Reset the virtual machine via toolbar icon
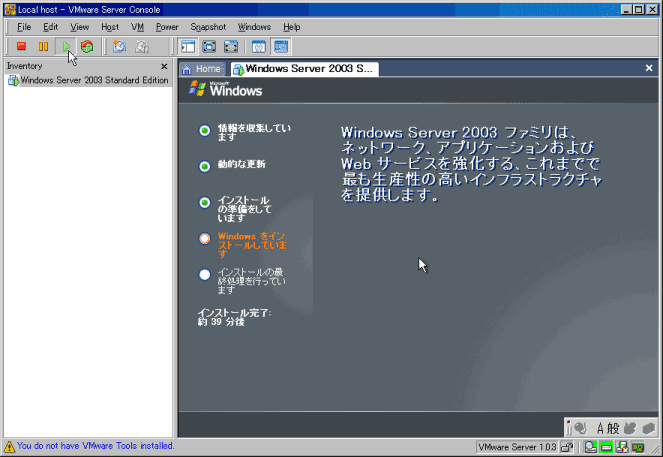The height and width of the screenshot is (457, 663). 88,47
